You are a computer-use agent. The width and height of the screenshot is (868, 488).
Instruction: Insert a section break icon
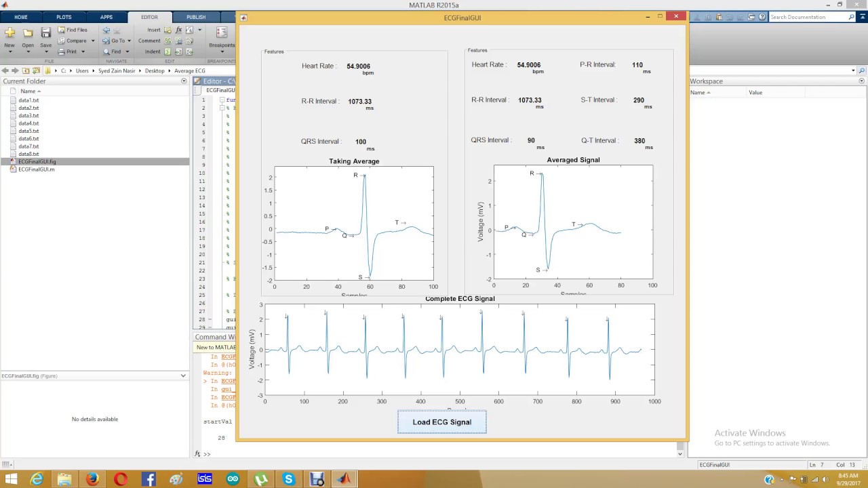tap(167, 30)
